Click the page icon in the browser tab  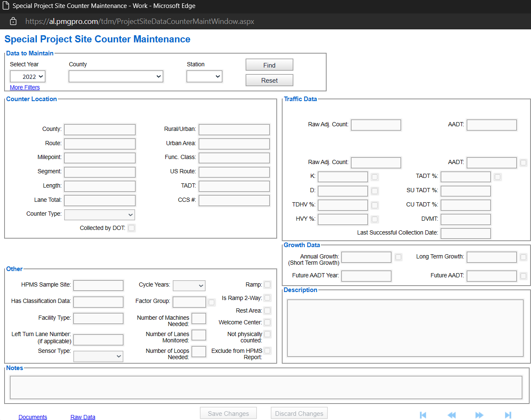coord(5,6)
